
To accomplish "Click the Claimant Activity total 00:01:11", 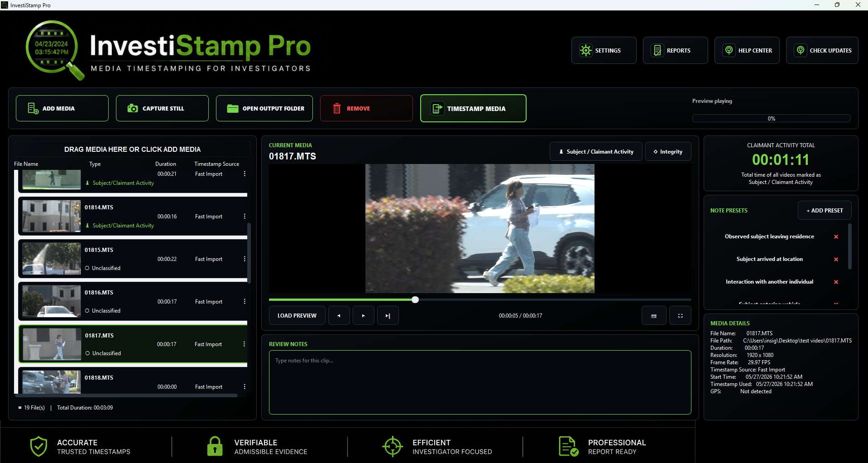I will 781,159.
